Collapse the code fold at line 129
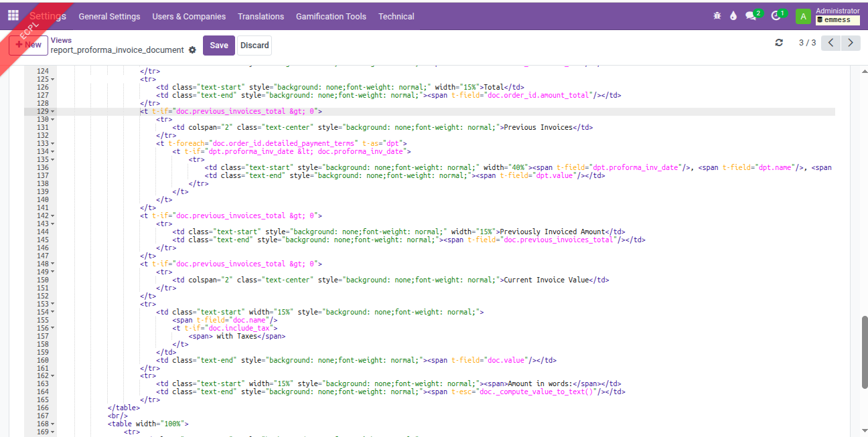This screenshot has height=437, width=868. point(53,112)
